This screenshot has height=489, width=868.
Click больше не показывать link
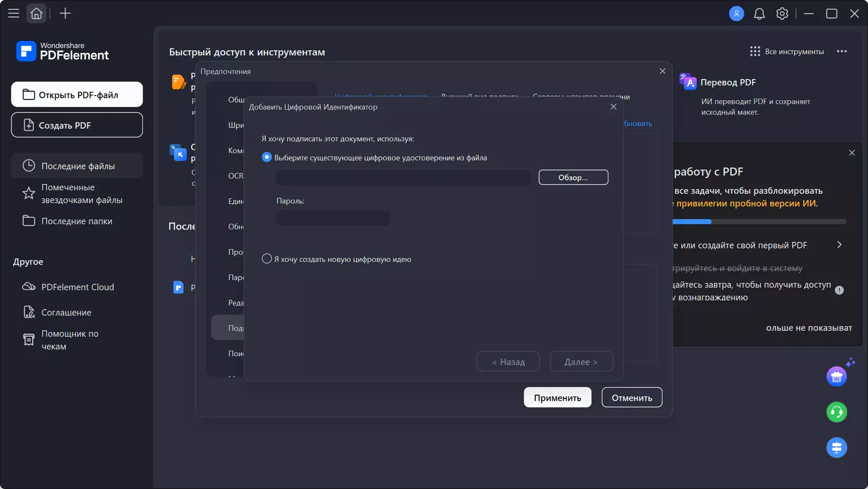pos(809,328)
